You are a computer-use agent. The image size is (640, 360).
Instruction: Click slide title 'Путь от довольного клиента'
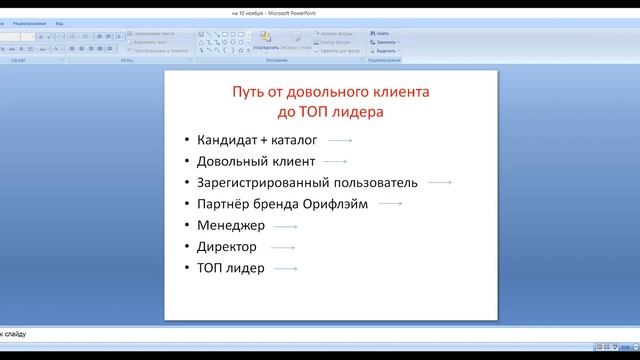click(331, 92)
